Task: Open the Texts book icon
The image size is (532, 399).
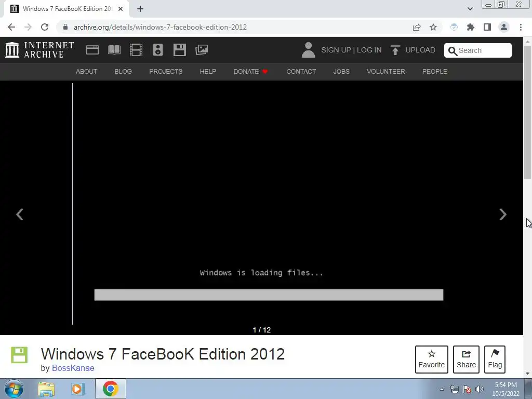Action: point(114,50)
